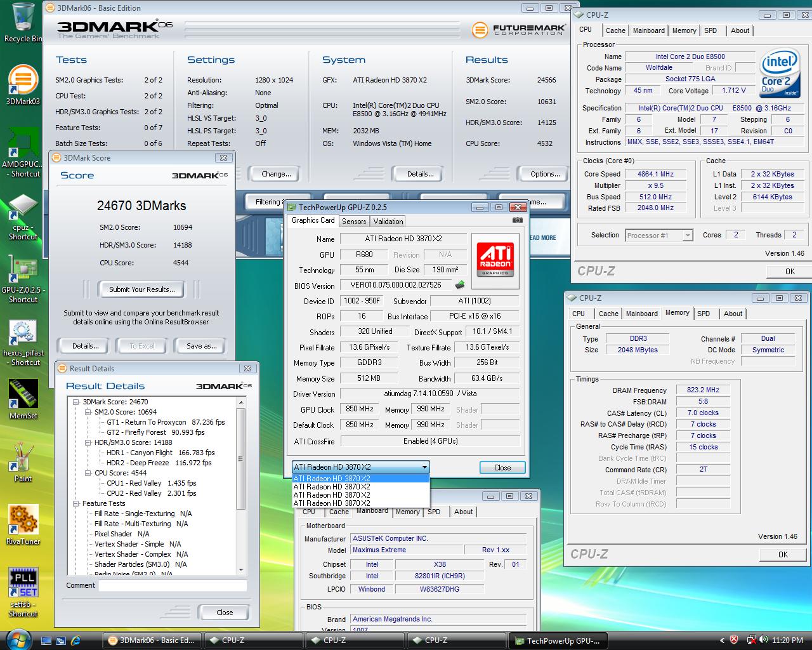Collapse the HDR/SM3.0 Score: 14188 node
The width and height of the screenshot is (812, 650).
tap(88, 442)
